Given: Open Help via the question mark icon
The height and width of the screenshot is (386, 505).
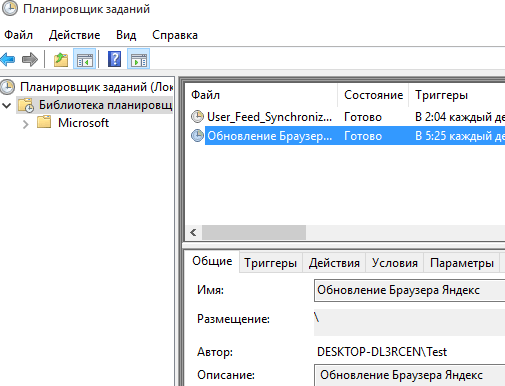Looking at the screenshot, I should (114, 59).
